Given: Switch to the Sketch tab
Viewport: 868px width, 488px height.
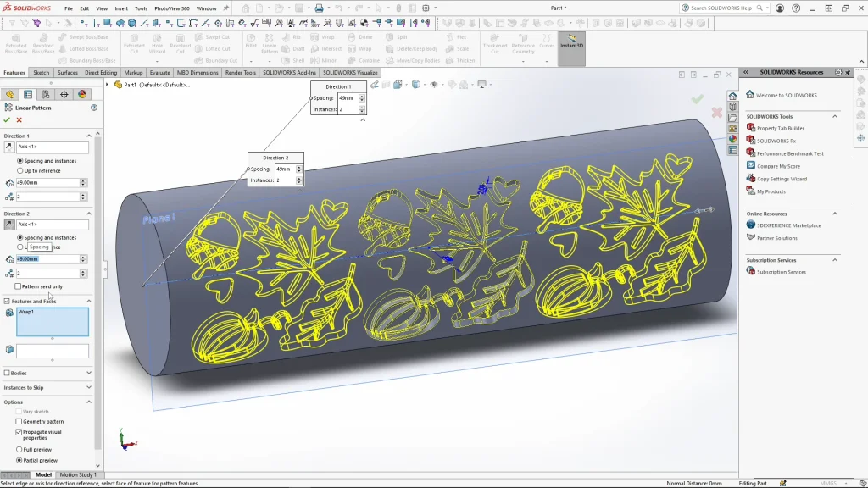Looking at the screenshot, I should point(41,73).
